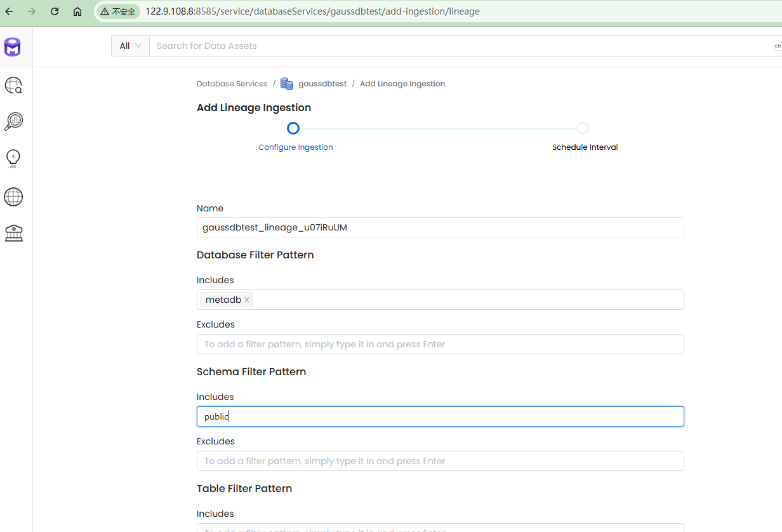This screenshot has width=782, height=532.
Task: Remove the metadb filter tag
Action: tap(247, 300)
